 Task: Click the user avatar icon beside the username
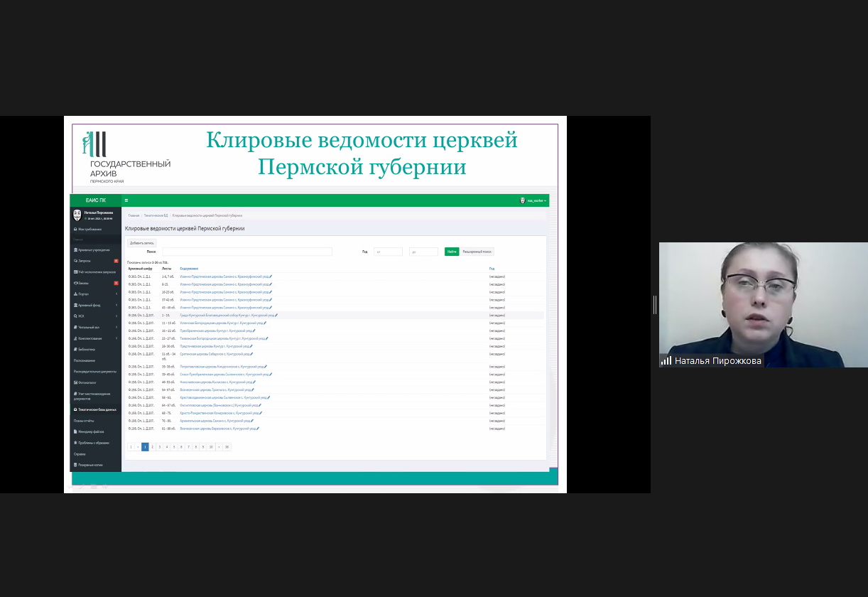coord(77,215)
